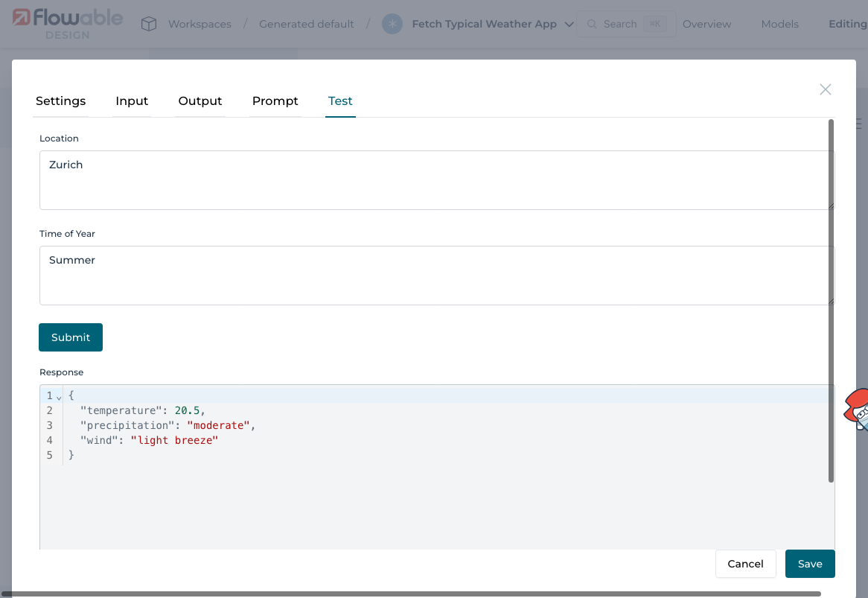This screenshot has height=598, width=868.
Task: Click the Workspaces cube icon
Action: click(149, 24)
